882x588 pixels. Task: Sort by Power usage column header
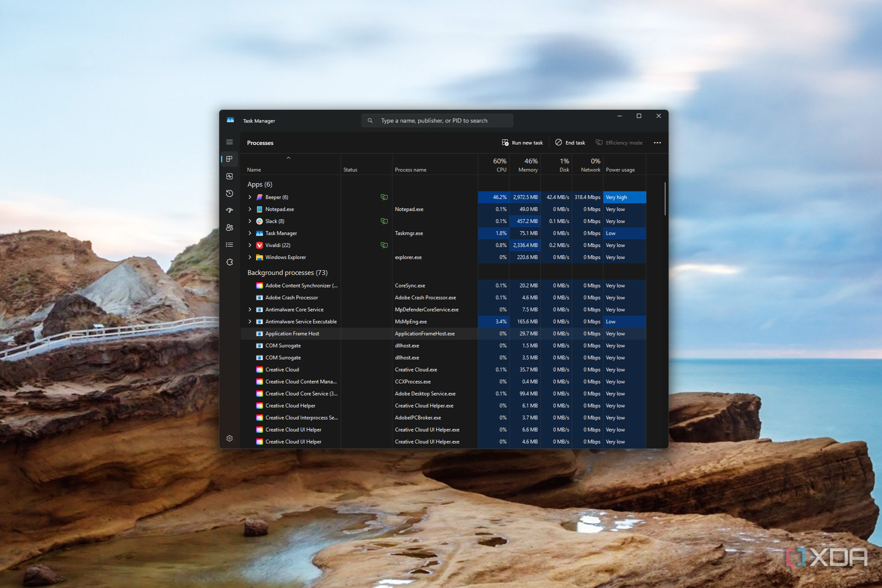[x=625, y=165]
